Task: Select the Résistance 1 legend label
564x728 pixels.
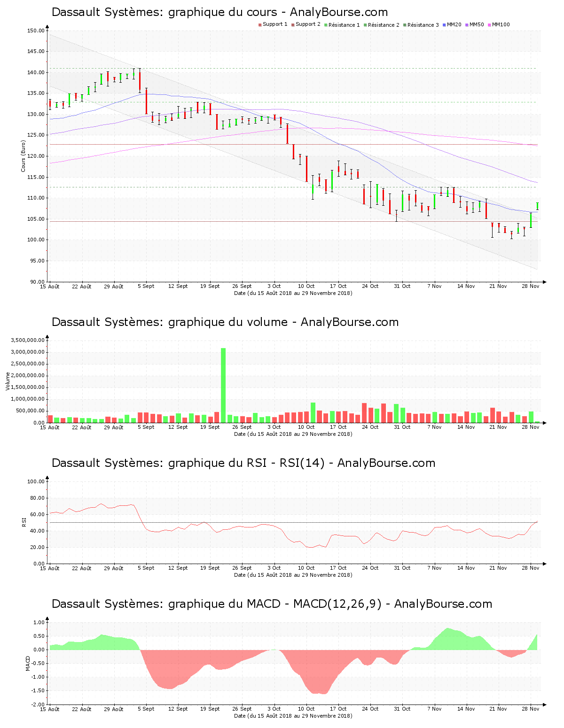Action: [344, 25]
